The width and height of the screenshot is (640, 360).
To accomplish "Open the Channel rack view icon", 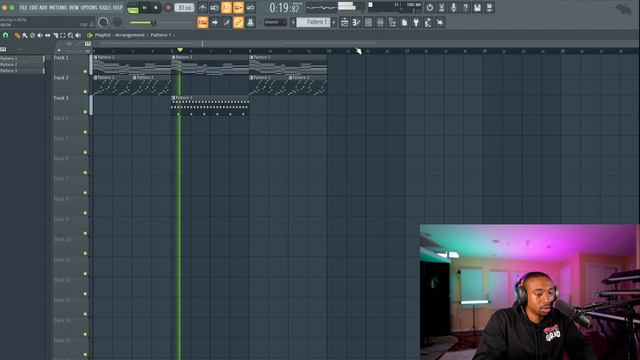I will (x=368, y=22).
